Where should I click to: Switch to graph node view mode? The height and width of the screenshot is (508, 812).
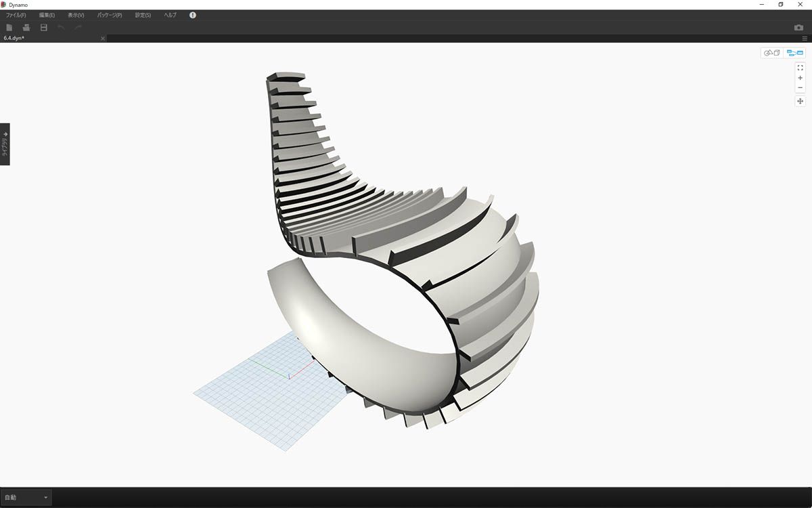795,53
